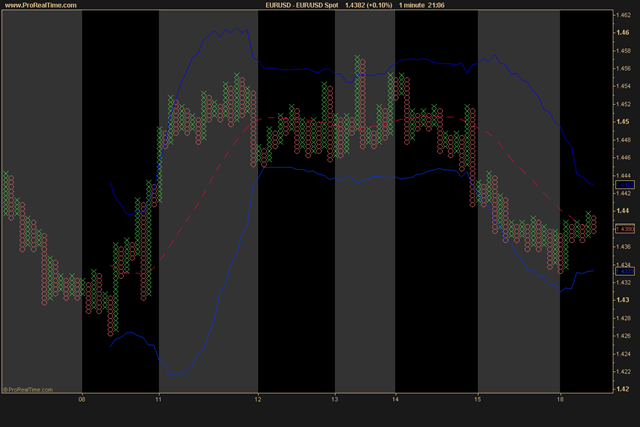Select the 11 time axis label
This screenshot has width=640, height=427.
158,399
